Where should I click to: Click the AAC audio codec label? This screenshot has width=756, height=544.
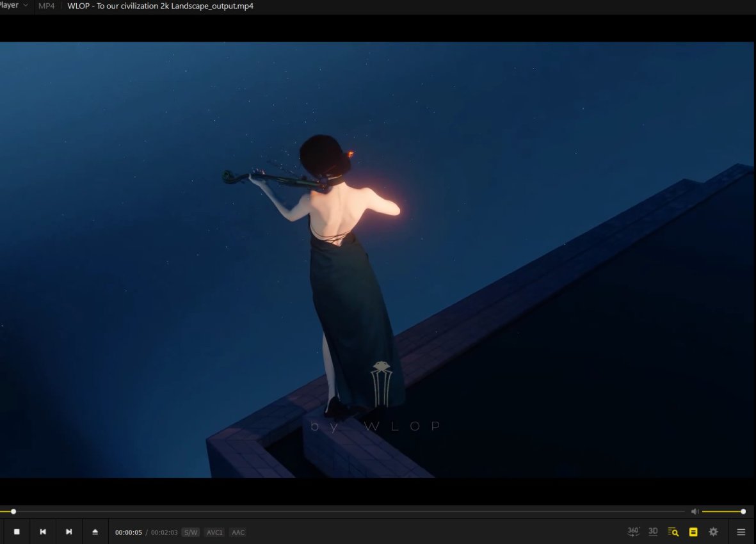coord(238,532)
